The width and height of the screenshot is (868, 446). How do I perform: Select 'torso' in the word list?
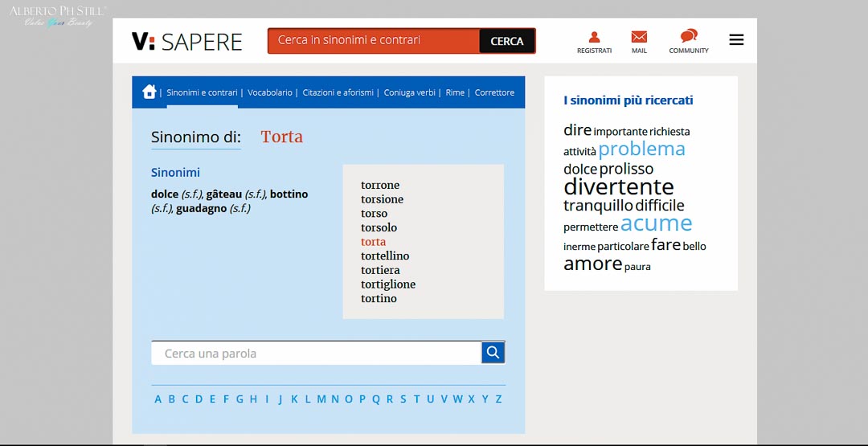point(375,214)
